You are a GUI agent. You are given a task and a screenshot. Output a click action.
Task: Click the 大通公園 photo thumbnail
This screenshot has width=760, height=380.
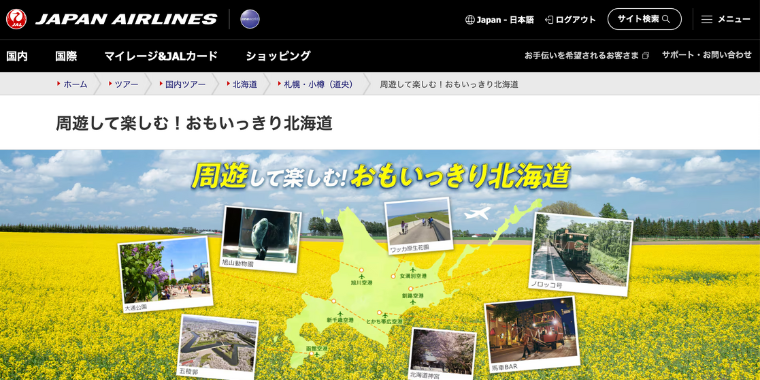pyautogui.click(x=165, y=275)
